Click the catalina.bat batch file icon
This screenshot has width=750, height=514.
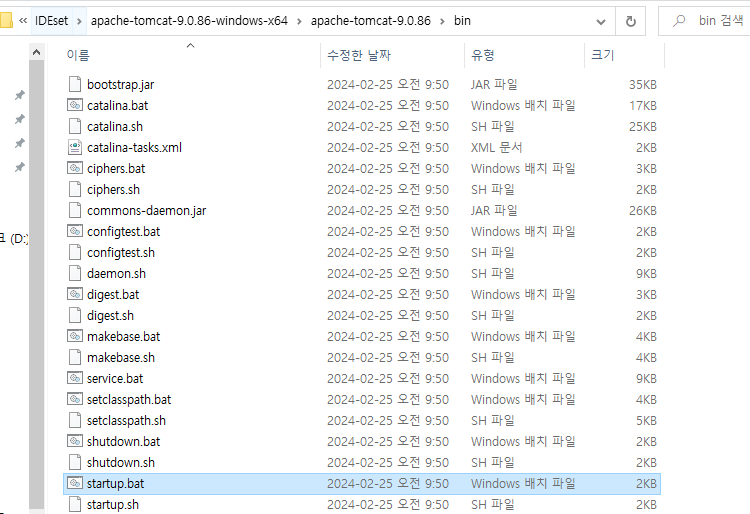75,105
